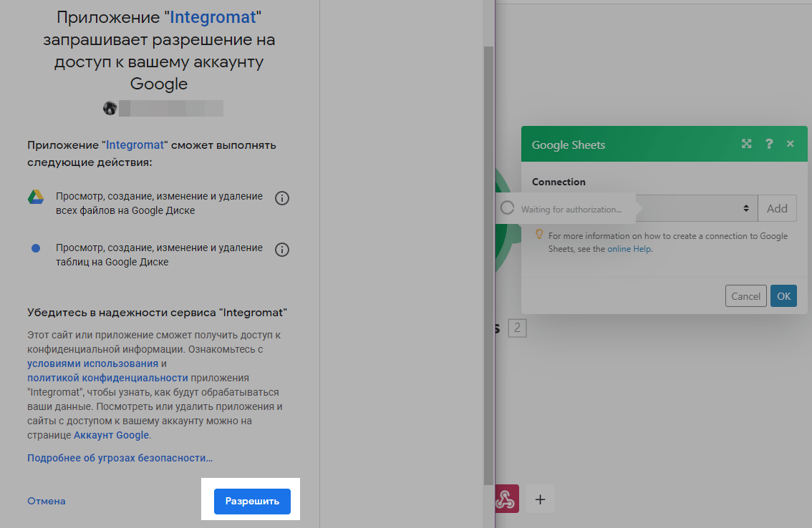Viewport: 812px width, 528px height.
Task: Click the Connection label
Action: tap(559, 182)
